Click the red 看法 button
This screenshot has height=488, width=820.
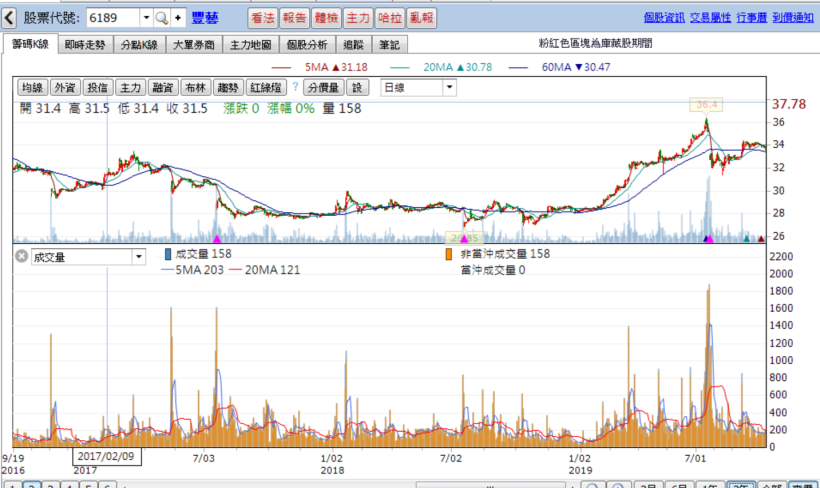coord(263,18)
